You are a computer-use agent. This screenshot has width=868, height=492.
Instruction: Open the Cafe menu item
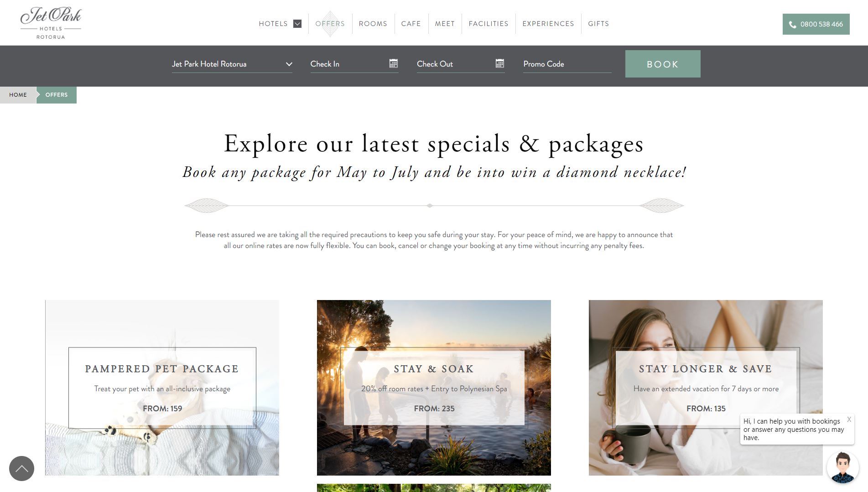pyautogui.click(x=411, y=24)
